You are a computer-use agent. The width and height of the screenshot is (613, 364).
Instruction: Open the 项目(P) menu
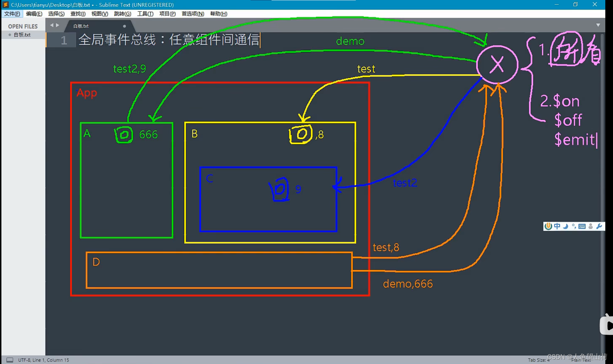(x=167, y=14)
